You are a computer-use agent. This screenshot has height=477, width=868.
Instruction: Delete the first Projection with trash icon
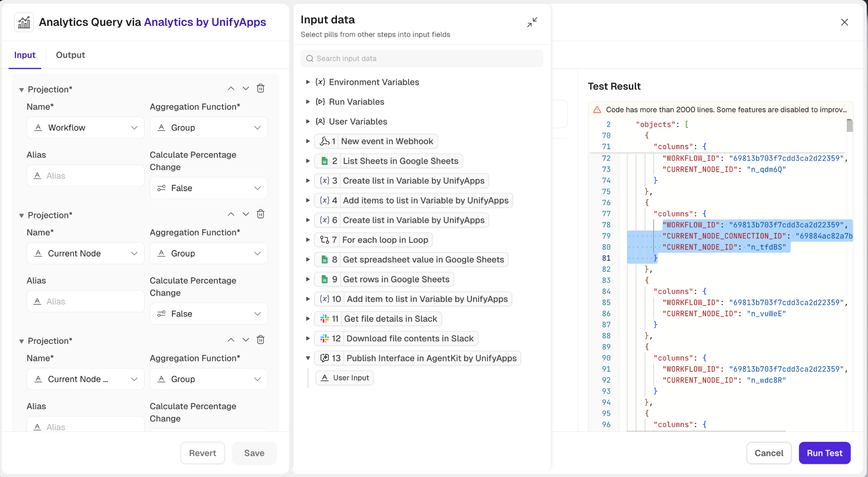click(x=261, y=88)
